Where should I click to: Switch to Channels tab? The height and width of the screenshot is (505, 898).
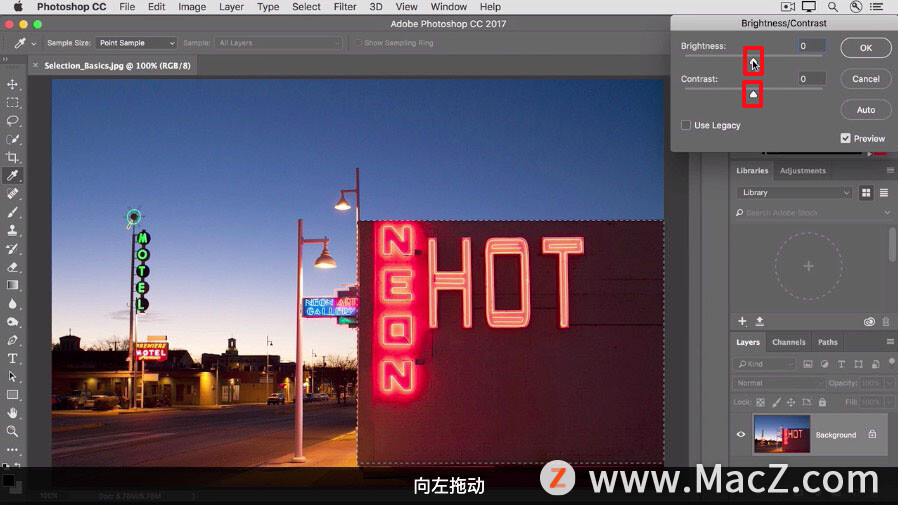[789, 342]
